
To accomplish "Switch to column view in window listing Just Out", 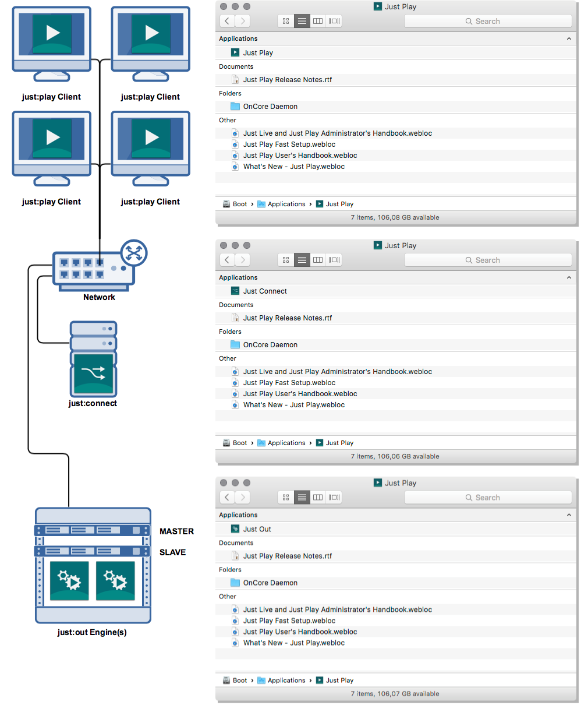I will [318, 498].
